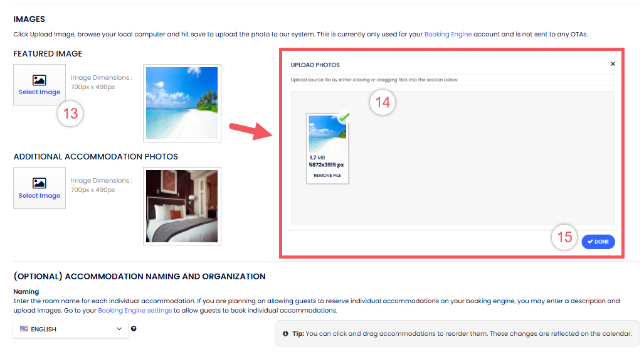644x354 pixels.
Task: Click the picture icon under Featured Image
Action: pyautogui.click(x=40, y=80)
